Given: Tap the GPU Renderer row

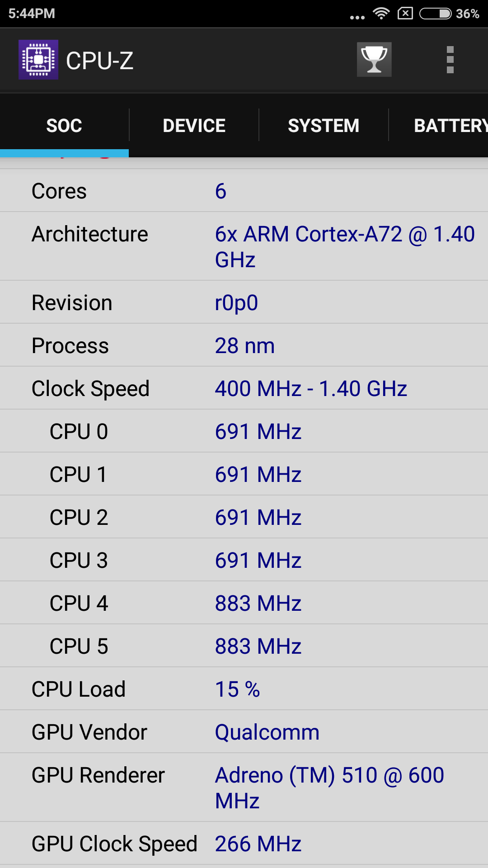Looking at the screenshot, I should [244, 788].
